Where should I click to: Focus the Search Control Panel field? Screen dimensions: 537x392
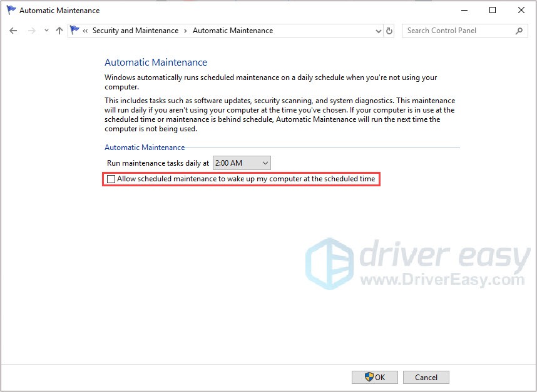pos(465,31)
